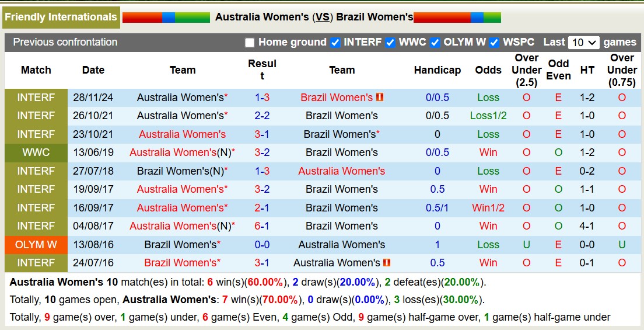Open the Last games count dropdown

(x=583, y=43)
